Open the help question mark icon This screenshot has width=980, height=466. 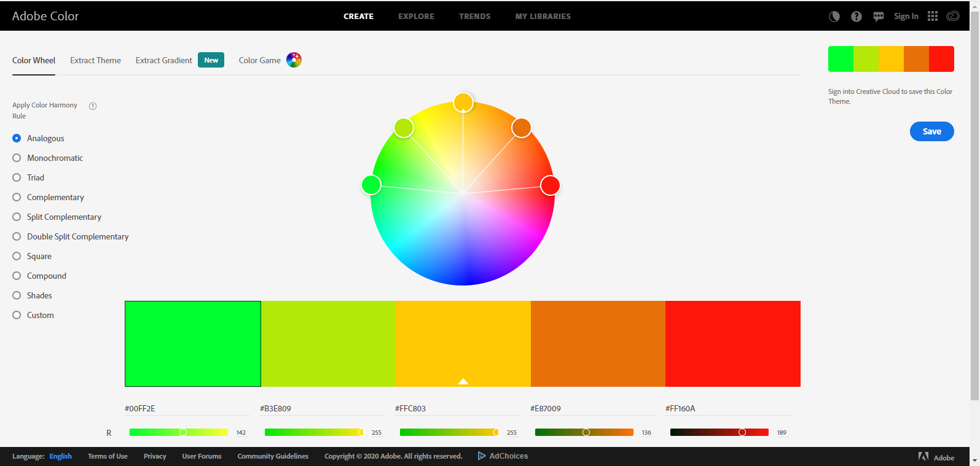coord(857,17)
